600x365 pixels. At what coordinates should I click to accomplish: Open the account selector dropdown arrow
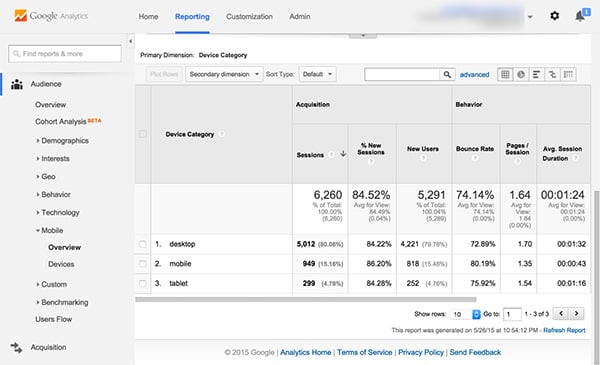530,17
